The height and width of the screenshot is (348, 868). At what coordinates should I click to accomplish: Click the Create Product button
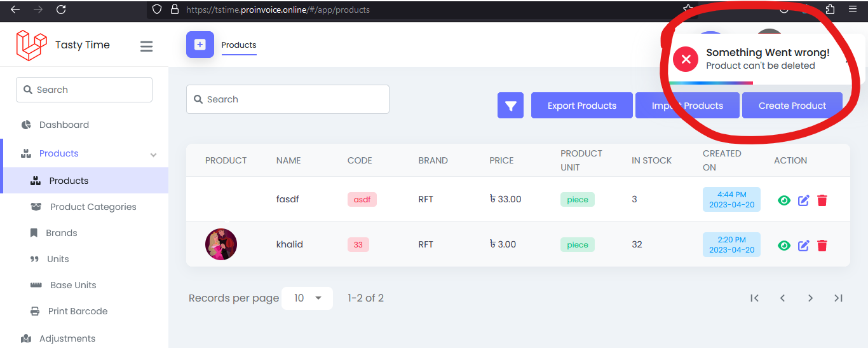[792, 106]
